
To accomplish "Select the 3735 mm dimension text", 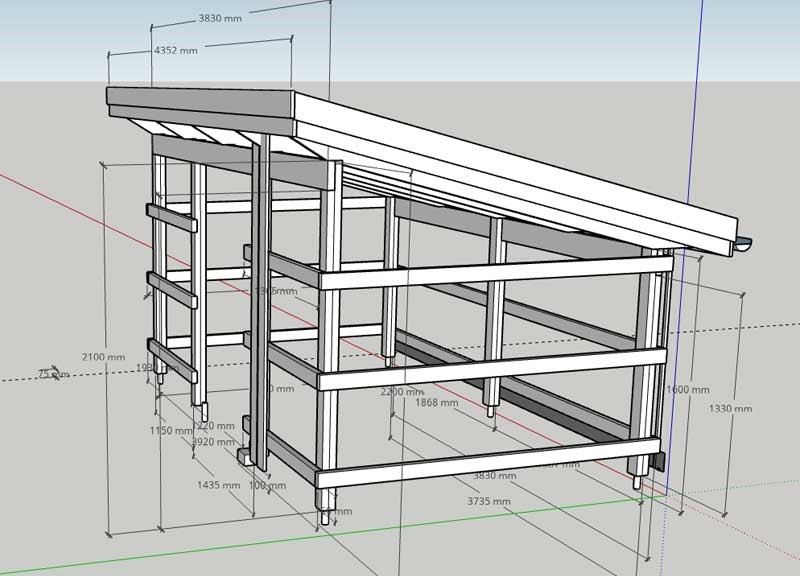I will click(489, 500).
